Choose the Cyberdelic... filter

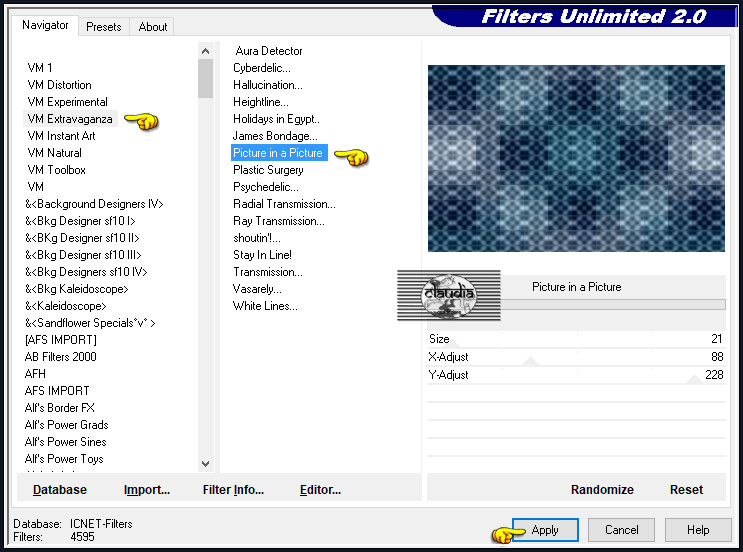click(262, 68)
